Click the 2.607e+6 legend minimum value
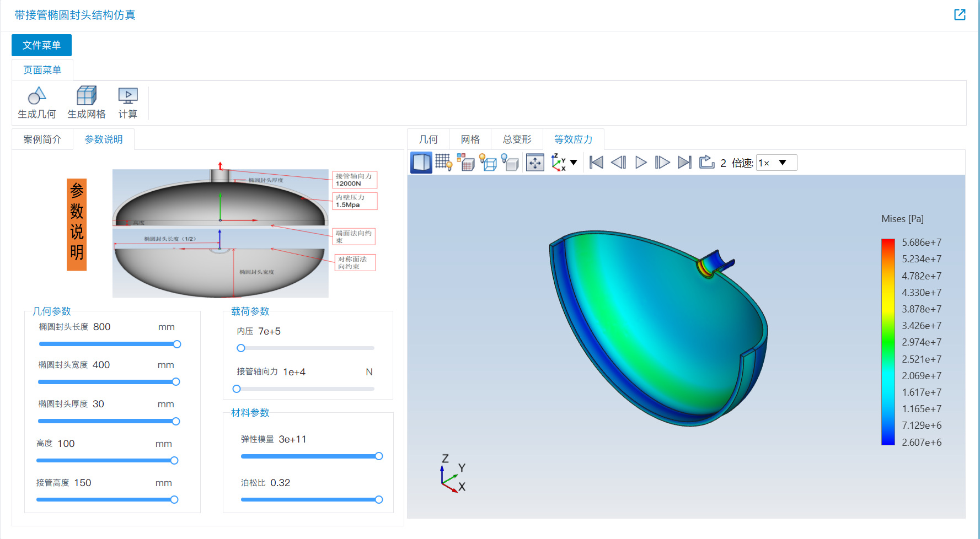 [x=922, y=443]
